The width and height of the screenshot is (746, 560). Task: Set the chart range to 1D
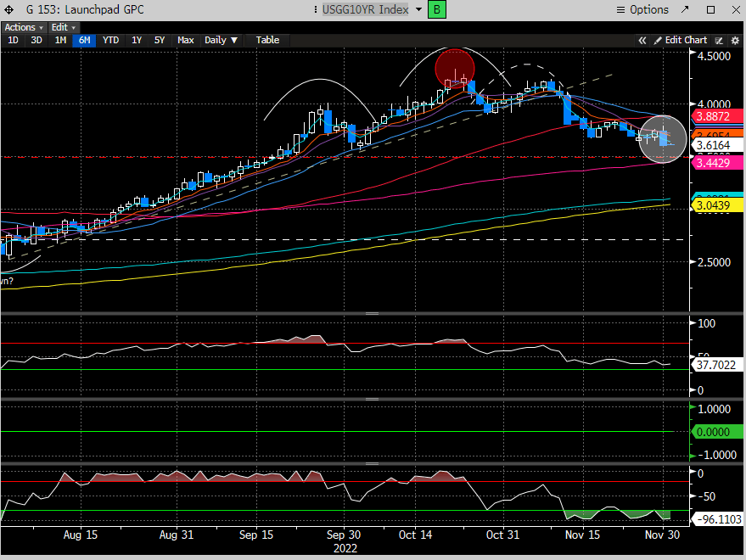point(13,40)
